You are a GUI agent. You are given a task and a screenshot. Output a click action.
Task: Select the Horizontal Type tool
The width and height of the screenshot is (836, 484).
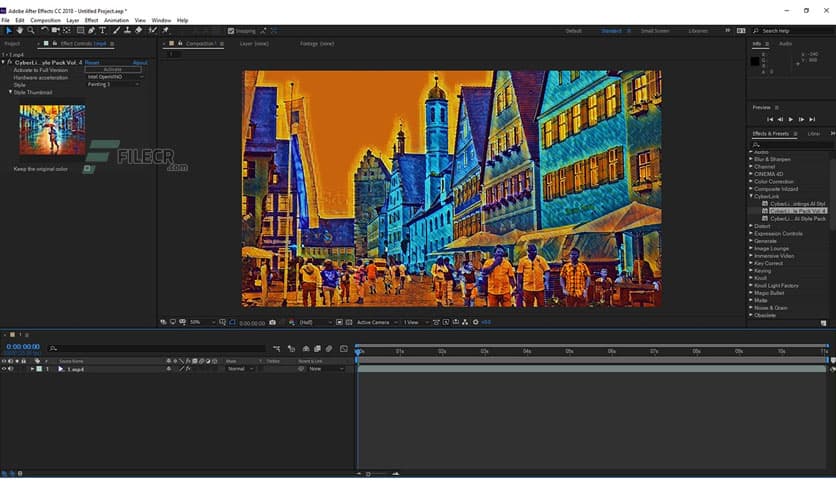tap(102, 31)
